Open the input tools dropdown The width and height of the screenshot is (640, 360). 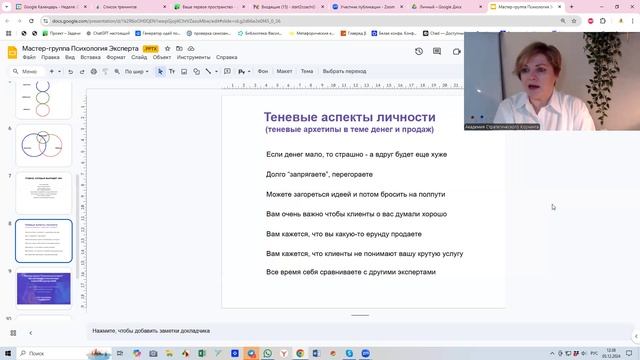click(244, 71)
